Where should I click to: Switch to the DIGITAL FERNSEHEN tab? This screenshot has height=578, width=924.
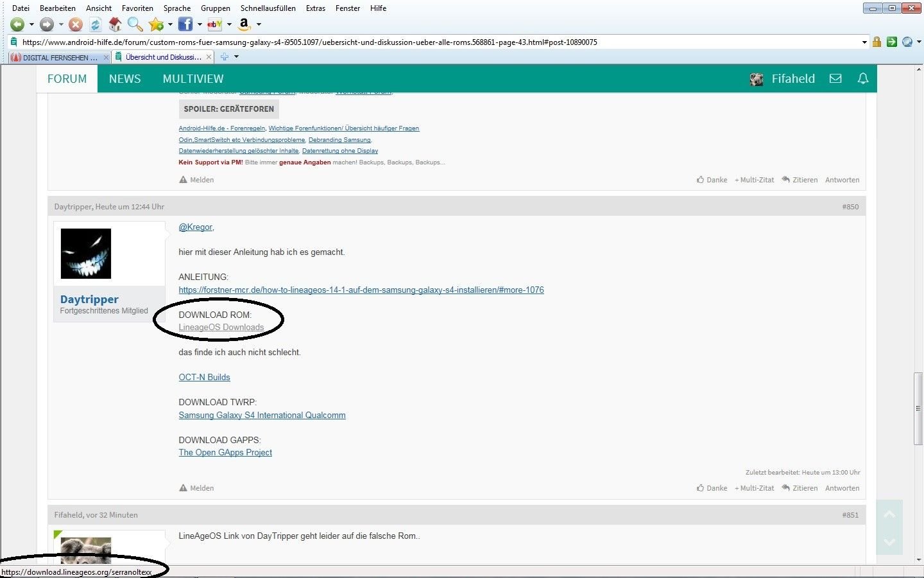pyautogui.click(x=60, y=57)
